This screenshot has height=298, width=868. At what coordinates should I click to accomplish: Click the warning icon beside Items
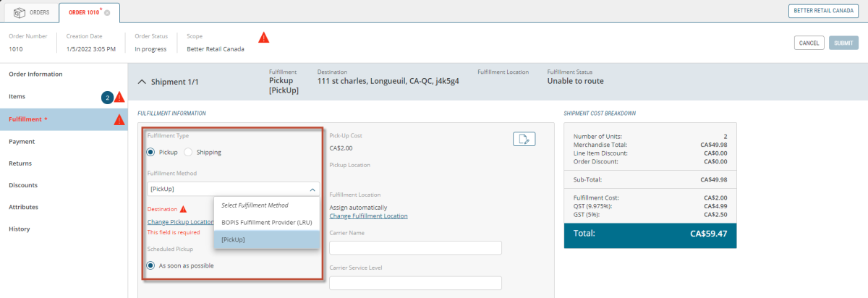(119, 97)
